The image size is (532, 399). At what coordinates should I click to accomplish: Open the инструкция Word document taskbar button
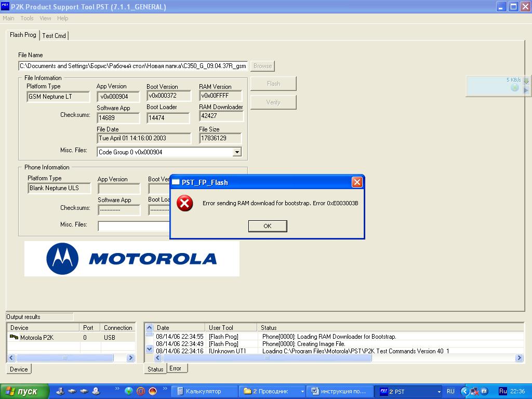tap(340, 391)
